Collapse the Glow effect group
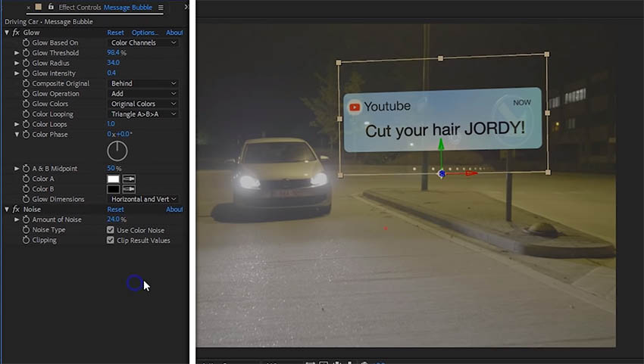Image resolution: width=644 pixels, height=364 pixels. [x=7, y=33]
